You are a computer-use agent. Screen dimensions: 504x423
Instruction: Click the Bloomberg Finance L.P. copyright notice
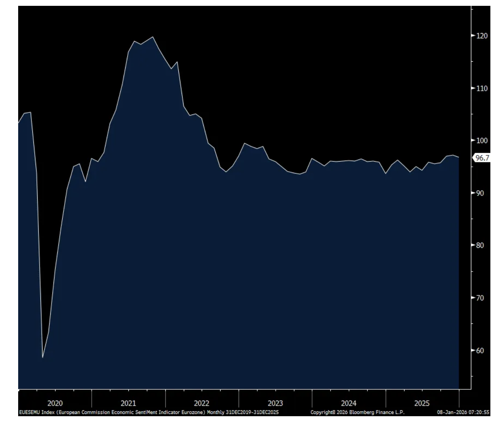coord(357,412)
